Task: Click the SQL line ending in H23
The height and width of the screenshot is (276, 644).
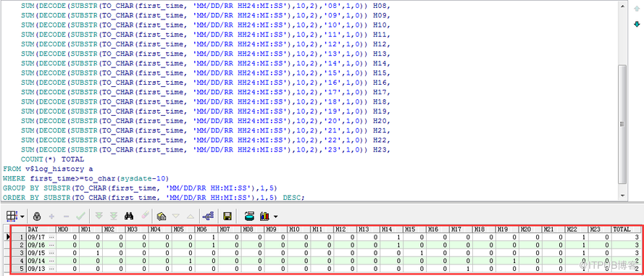Action: point(205,149)
